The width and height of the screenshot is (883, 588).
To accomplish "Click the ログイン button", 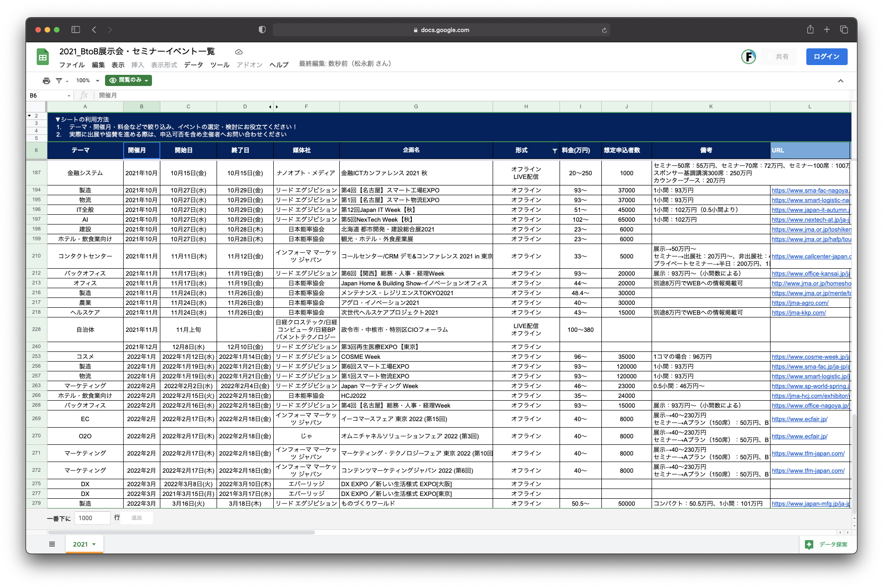I will pyautogui.click(x=827, y=57).
